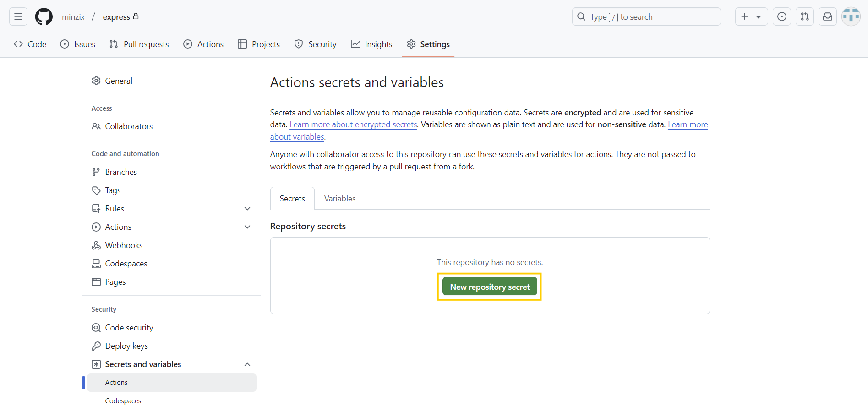This screenshot has width=868, height=411.
Task: Follow Learn more about encrypted secrets link
Action: 353,124
